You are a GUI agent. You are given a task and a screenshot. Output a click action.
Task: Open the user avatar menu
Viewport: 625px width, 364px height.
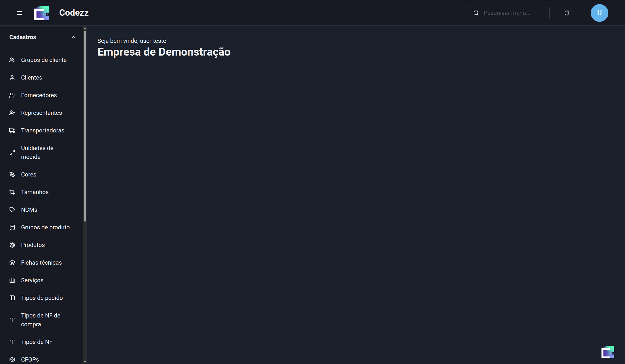[x=599, y=13]
